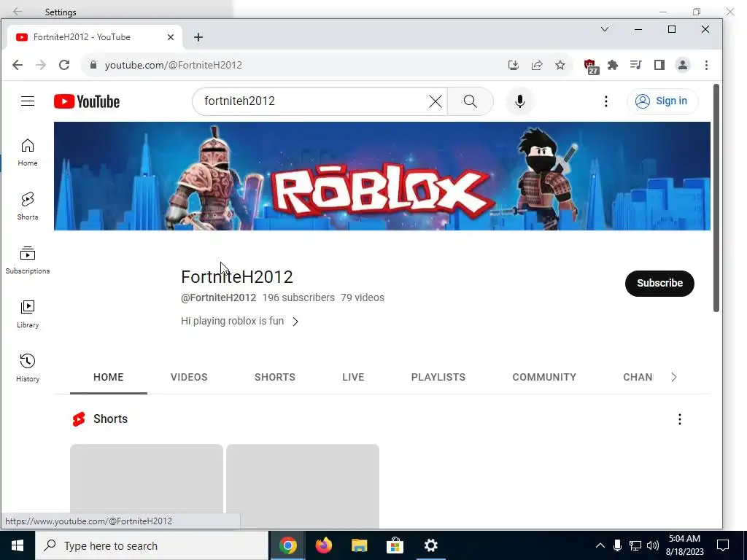Screen dimensions: 747x560
Task: Open History in the sidebar
Action: [28, 367]
